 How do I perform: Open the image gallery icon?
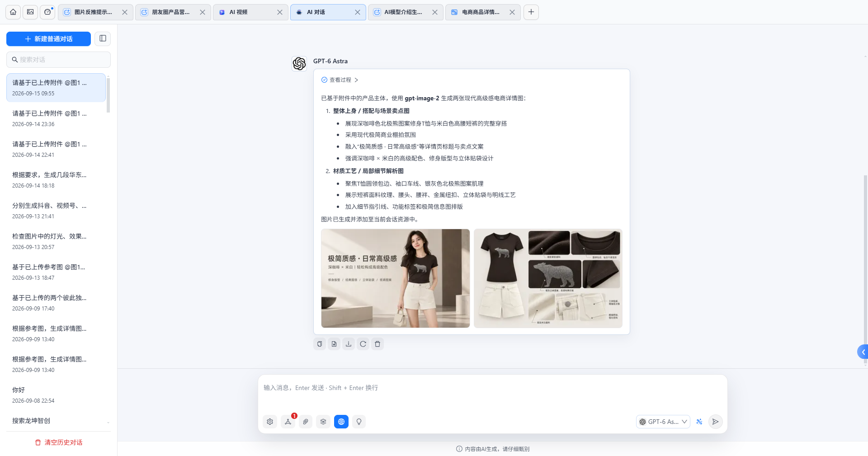click(30, 12)
